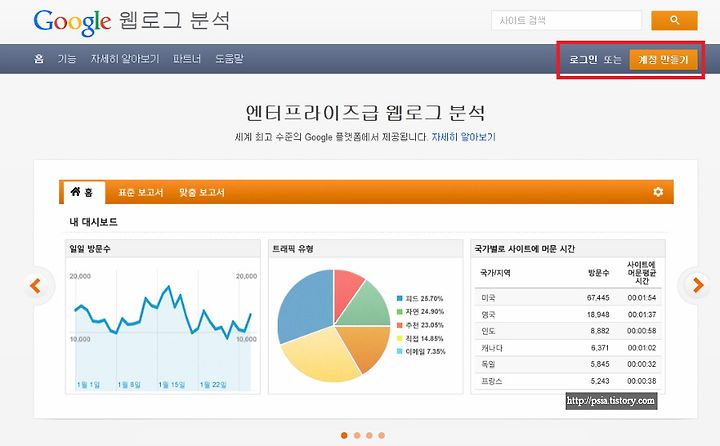720x446 pixels.
Task: Open the Google 웹로그 분석 logo
Action: coord(131,22)
